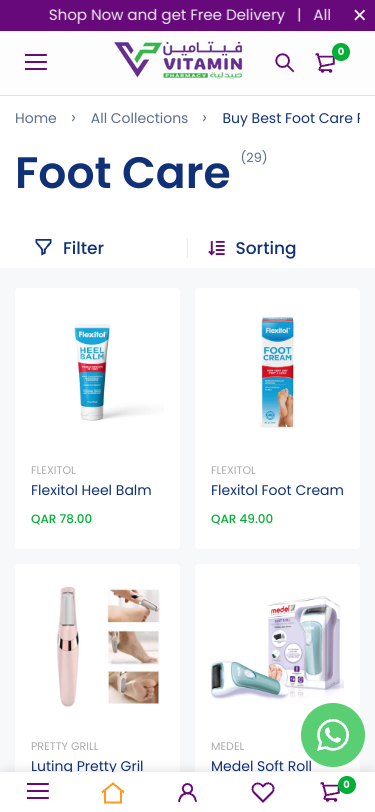This screenshot has width=375, height=812.
Task: View the Medel Soft Roll image
Action: pyautogui.click(x=277, y=648)
